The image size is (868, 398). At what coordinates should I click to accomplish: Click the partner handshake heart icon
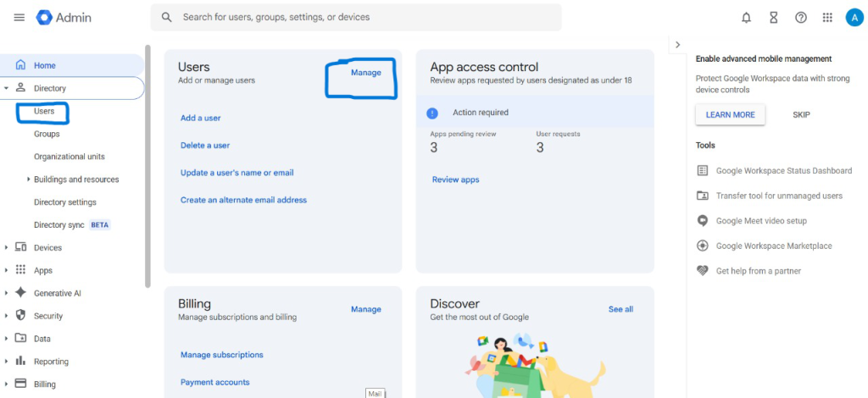click(703, 271)
